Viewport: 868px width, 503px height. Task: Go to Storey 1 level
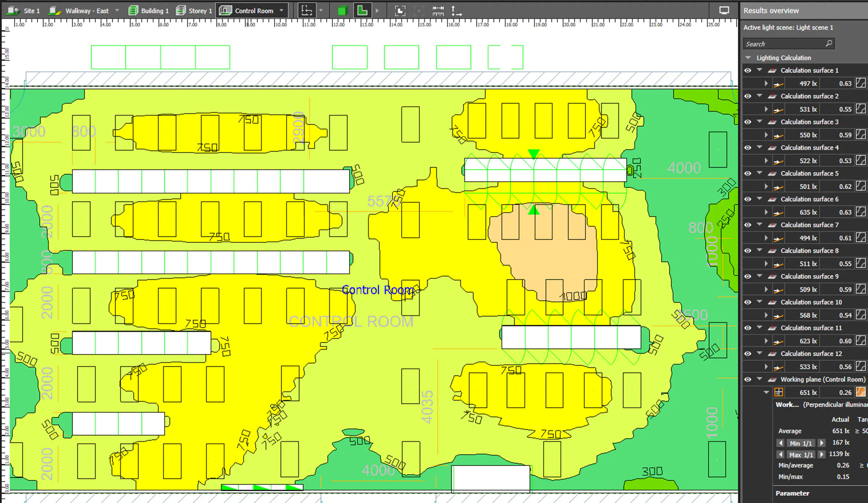coord(194,11)
